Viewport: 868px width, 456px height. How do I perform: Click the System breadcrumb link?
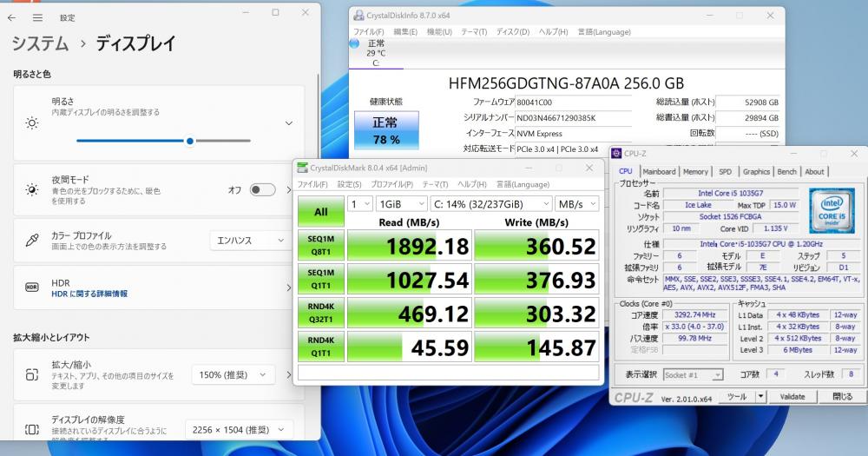[40, 43]
